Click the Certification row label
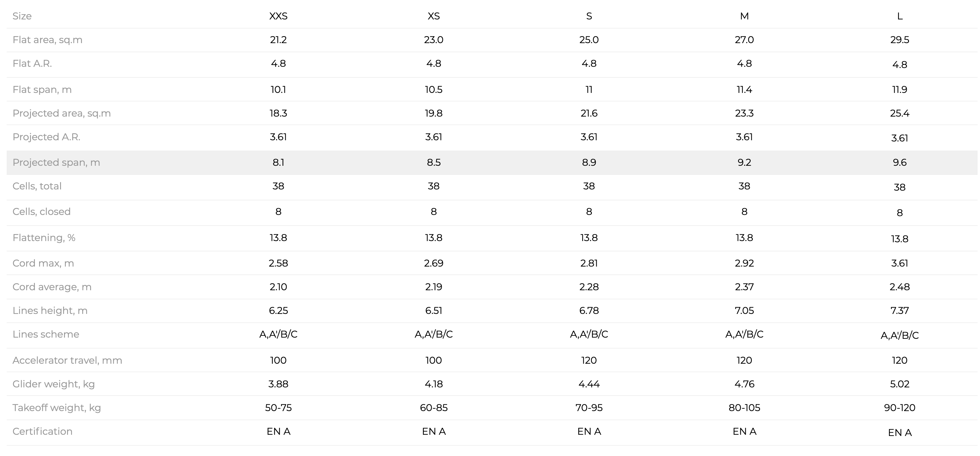 [x=42, y=431]
